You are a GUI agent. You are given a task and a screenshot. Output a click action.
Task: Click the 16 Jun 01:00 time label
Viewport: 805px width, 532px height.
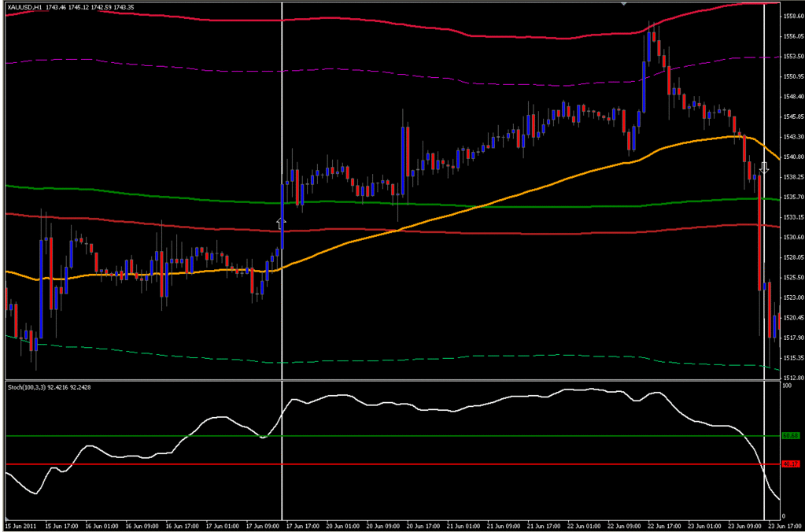coord(102,526)
